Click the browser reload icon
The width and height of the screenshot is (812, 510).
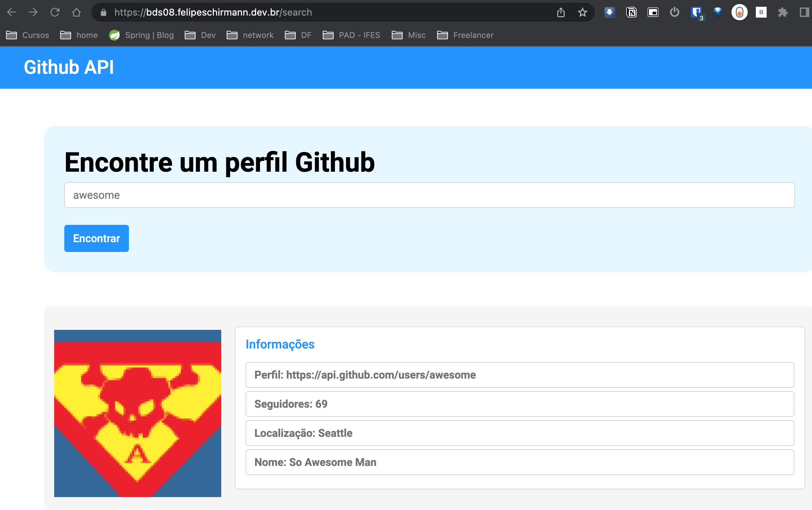coord(55,13)
